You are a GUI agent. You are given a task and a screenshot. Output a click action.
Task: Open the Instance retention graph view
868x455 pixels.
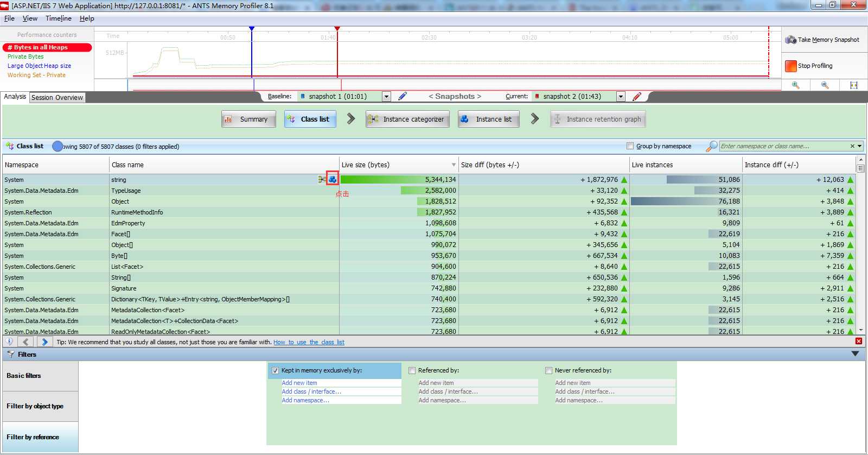[598, 119]
